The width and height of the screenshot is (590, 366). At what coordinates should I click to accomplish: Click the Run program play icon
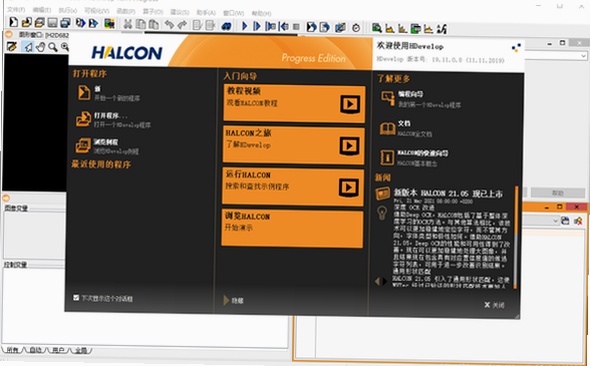[245, 26]
